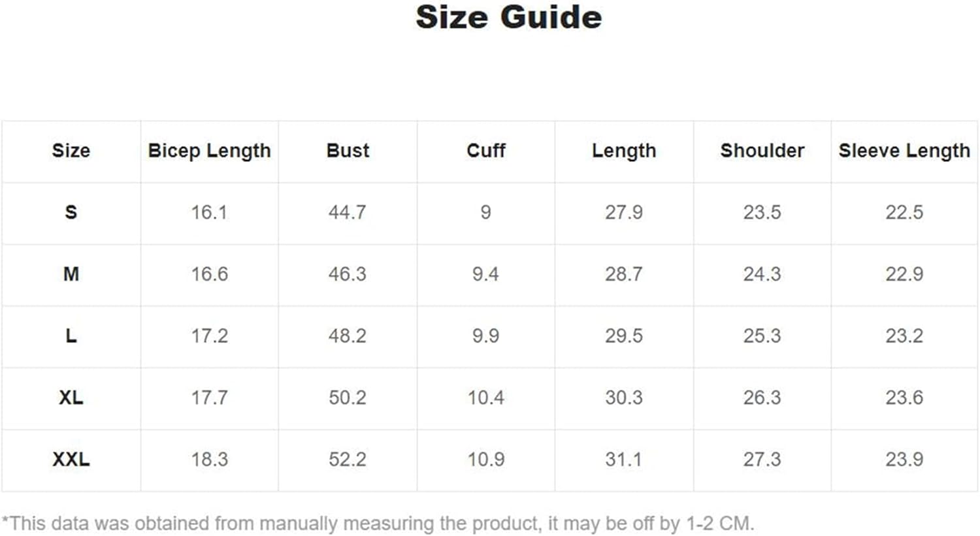Click the Bust column header
980x536 pixels.
point(348,151)
